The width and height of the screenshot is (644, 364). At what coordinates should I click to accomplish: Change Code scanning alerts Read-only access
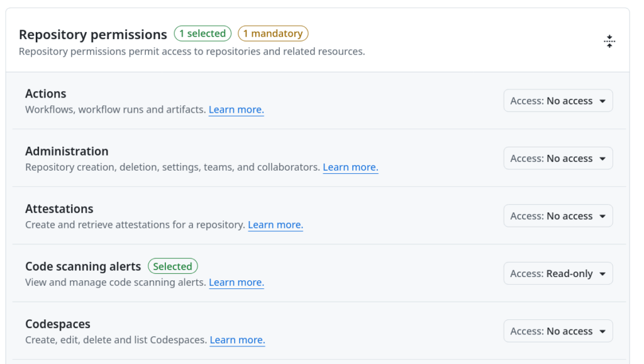pos(558,273)
